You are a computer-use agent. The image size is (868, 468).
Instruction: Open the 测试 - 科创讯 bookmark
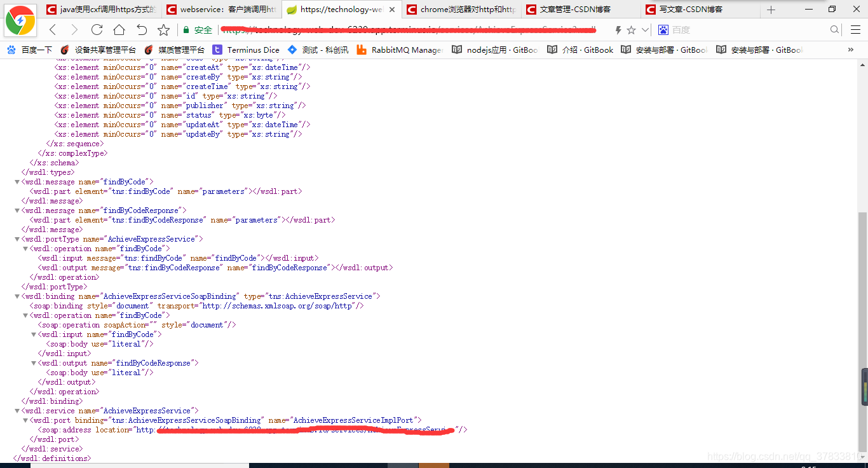point(318,50)
